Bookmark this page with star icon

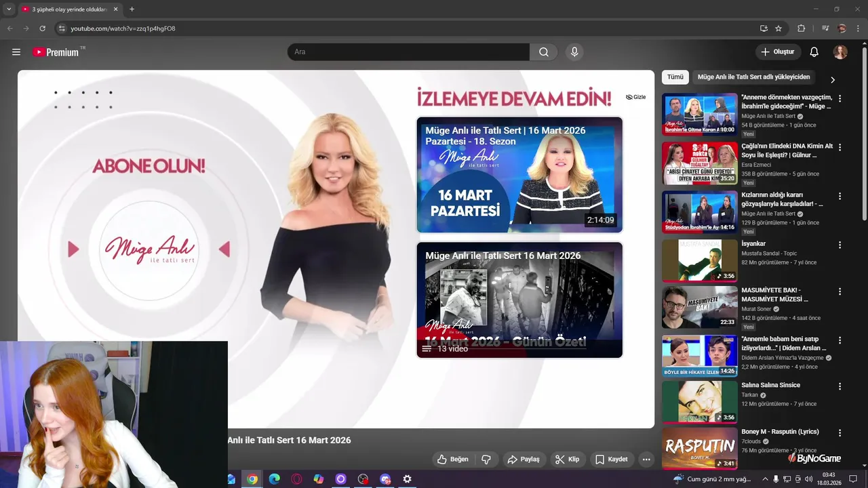point(778,28)
